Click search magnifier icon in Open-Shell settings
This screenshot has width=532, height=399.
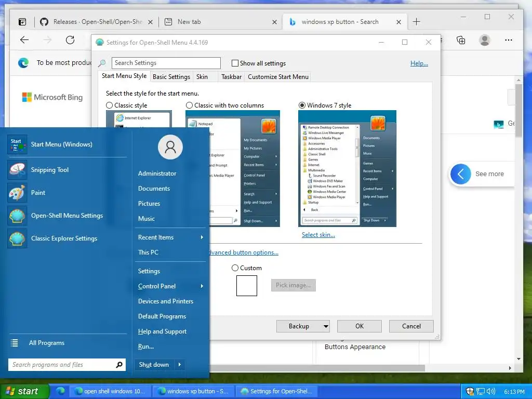point(102,63)
